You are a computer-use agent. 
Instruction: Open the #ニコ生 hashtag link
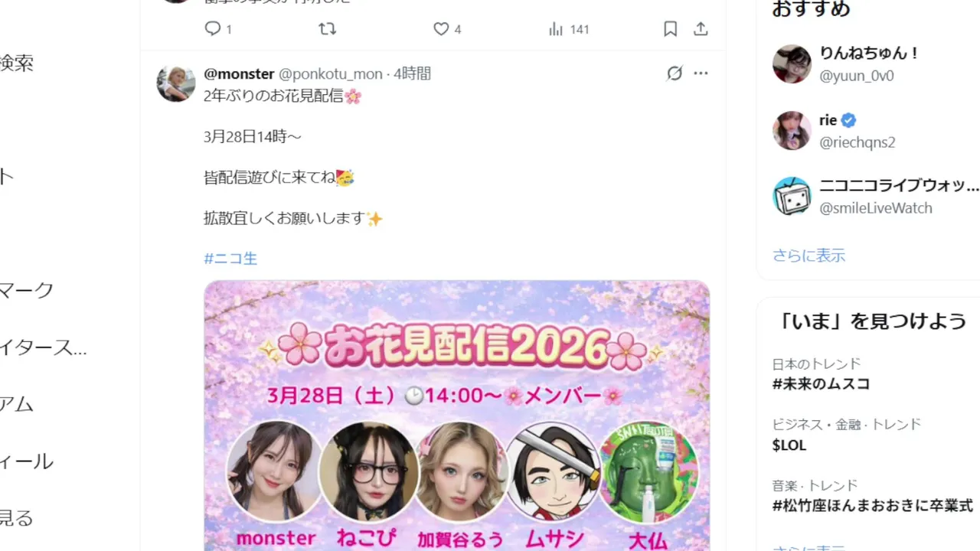click(x=230, y=259)
